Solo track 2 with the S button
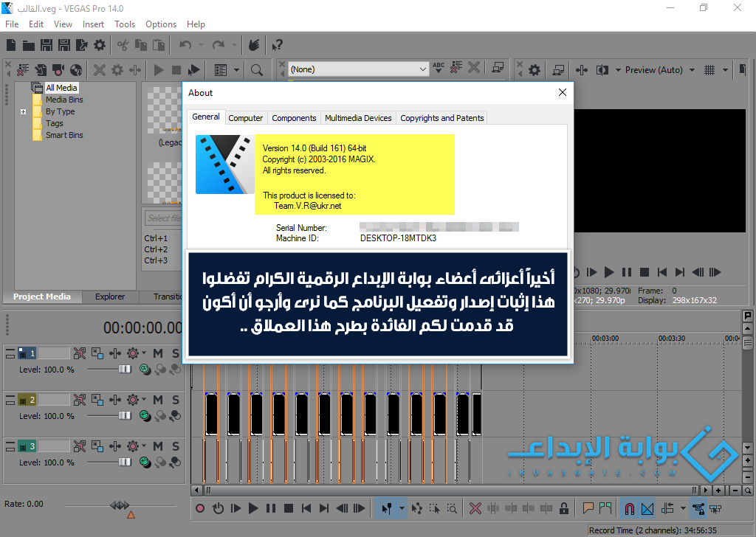Image resolution: width=756 pixels, height=537 pixels. point(176,400)
